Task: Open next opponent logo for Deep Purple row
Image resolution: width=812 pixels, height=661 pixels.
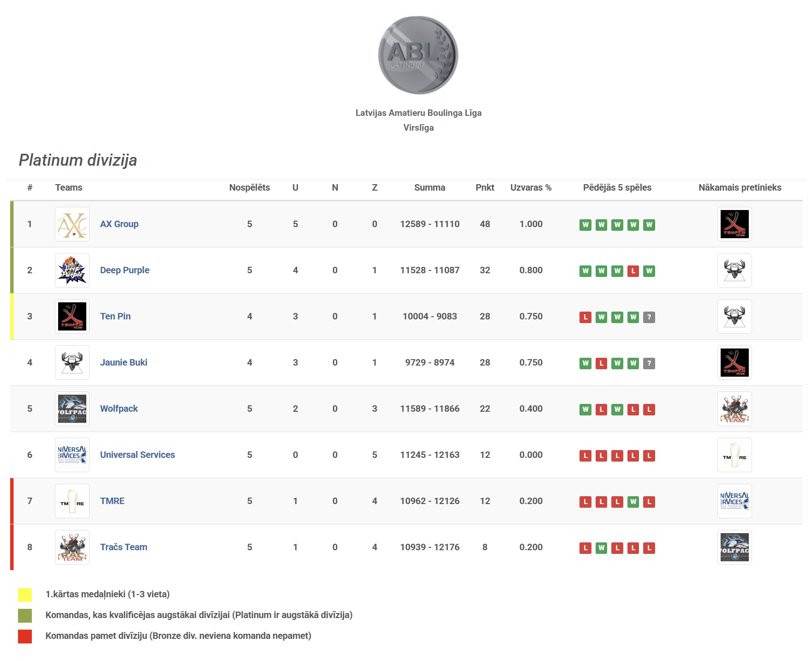Action: pos(734,270)
